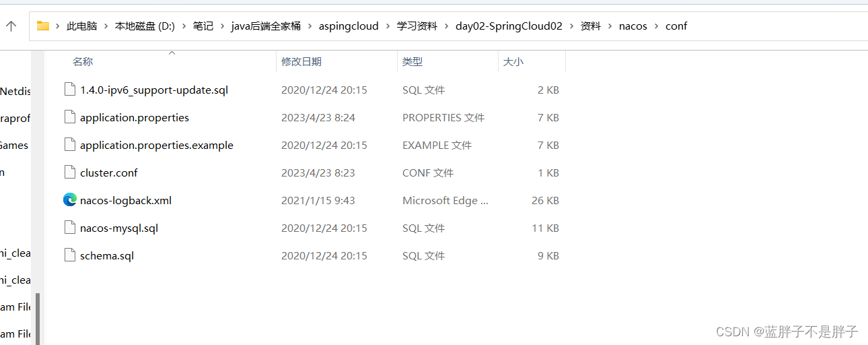Screen dimensions: 868x345
Task: Click conf breadcrumb segment
Action: click(676, 26)
